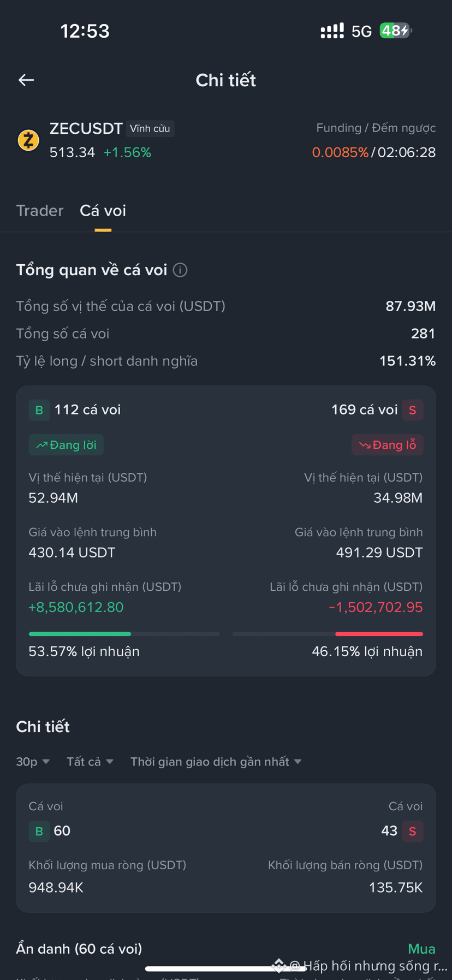Tap the red S badge beside 169 cá voi
Screen dimensions: 452x980
[x=413, y=410]
